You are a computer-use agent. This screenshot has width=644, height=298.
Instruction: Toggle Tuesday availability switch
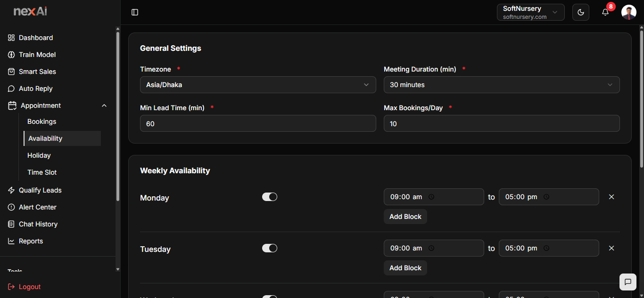tap(270, 248)
